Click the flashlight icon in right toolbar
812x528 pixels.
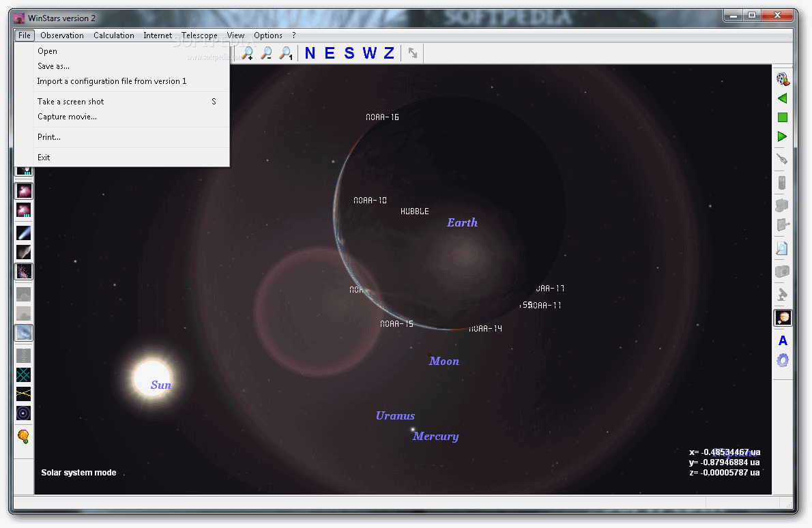[x=783, y=159]
